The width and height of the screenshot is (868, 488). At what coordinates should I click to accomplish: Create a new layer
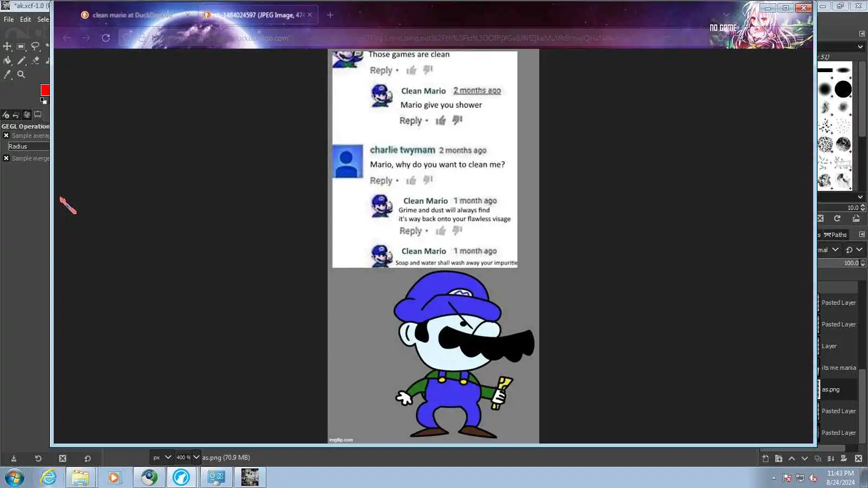tap(765, 459)
